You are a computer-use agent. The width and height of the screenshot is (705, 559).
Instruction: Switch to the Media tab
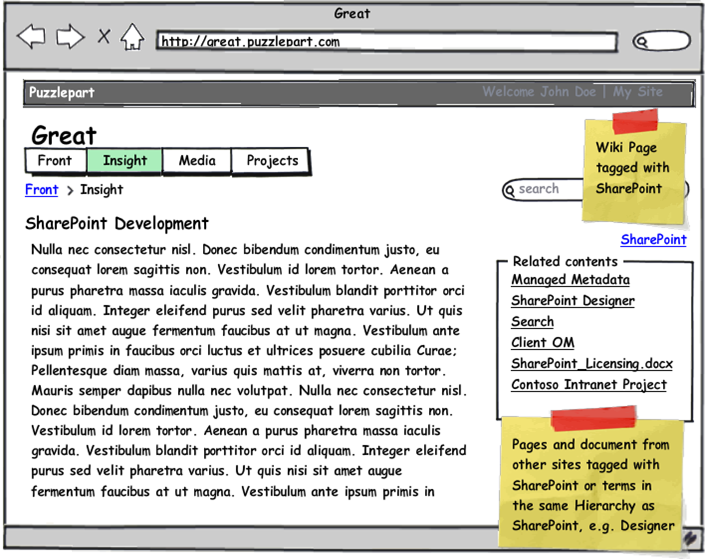[x=197, y=161]
